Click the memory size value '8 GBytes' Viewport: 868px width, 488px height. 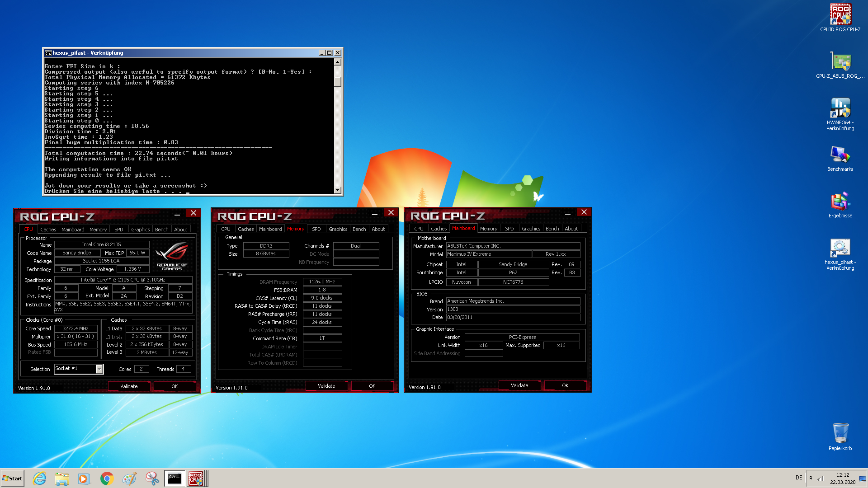pyautogui.click(x=266, y=254)
